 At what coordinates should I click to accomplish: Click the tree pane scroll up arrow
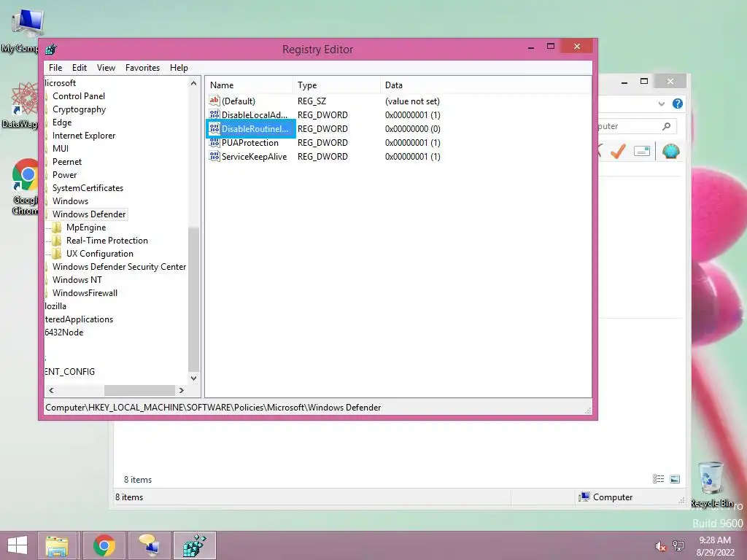point(193,83)
